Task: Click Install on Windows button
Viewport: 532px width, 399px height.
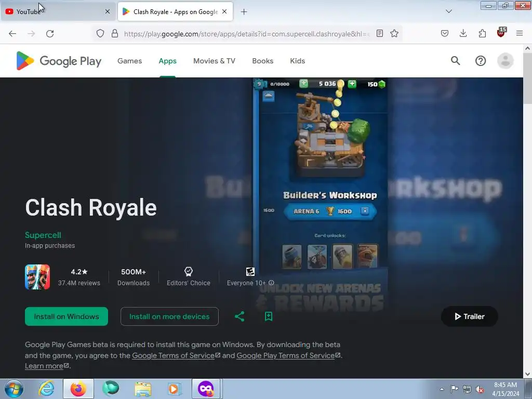Action: (66, 316)
